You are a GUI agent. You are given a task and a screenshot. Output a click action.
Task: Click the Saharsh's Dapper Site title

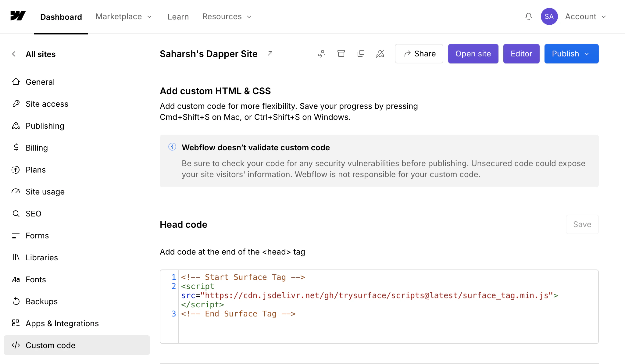pos(209,54)
